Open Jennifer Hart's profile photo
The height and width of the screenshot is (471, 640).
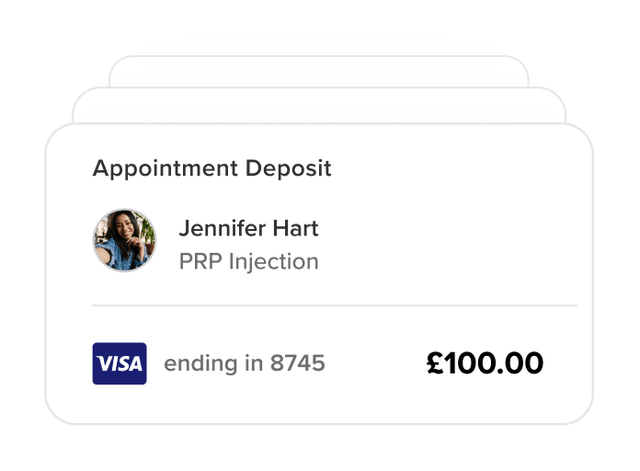(x=125, y=240)
